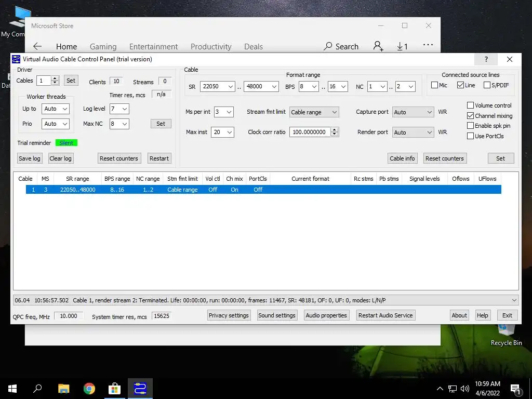532x399 pixels.
Task: Switch to Entertainment tab in Microsoft Store
Action: (153, 46)
